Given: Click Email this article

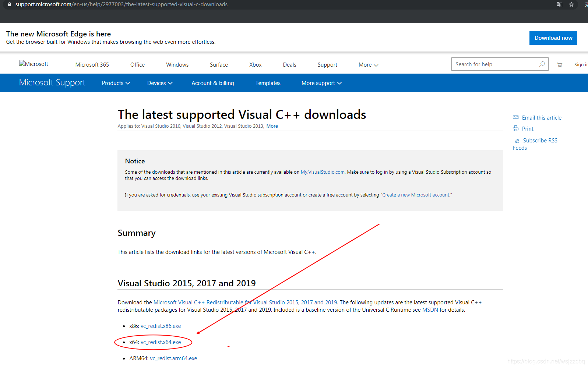Looking at the screenshot, I should click(x=542, y=118).
